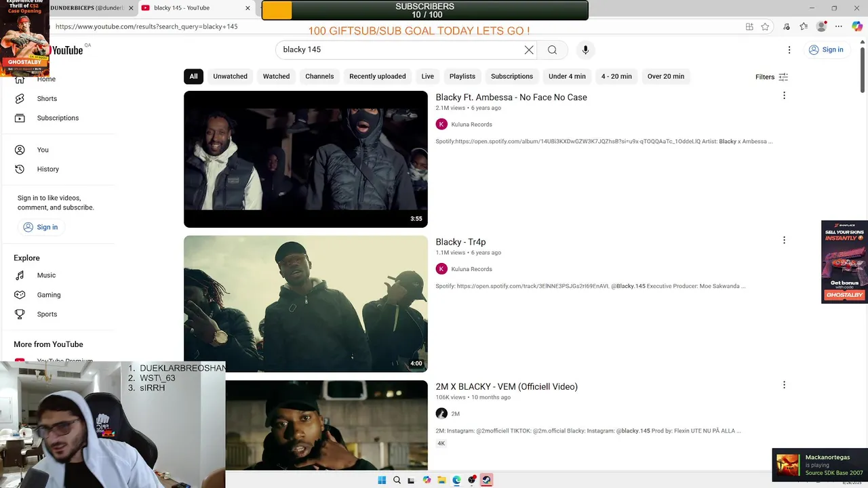Select the Channels filter chip
The image size is (868, 488).
coord(319,77)
